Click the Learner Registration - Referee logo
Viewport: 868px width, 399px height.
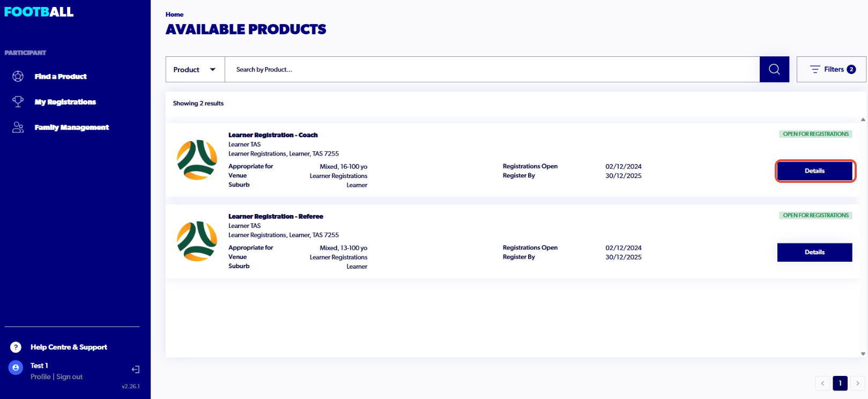tap(197, 241)
